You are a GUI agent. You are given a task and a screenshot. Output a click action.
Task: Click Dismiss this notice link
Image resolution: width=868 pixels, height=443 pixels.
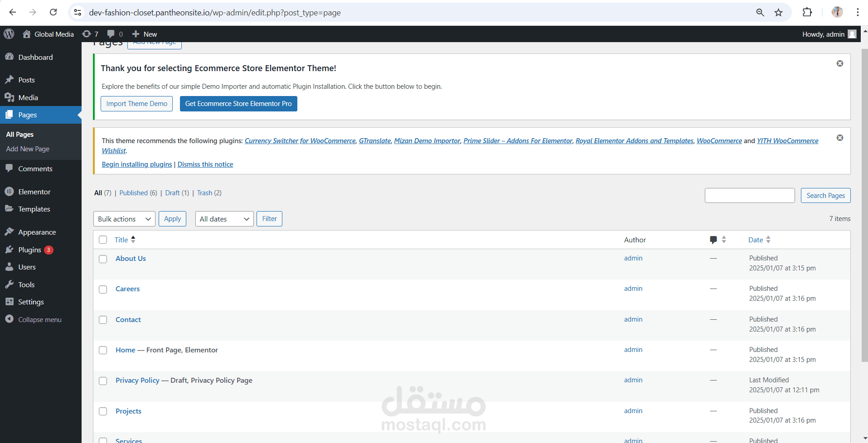coord(205,164)
